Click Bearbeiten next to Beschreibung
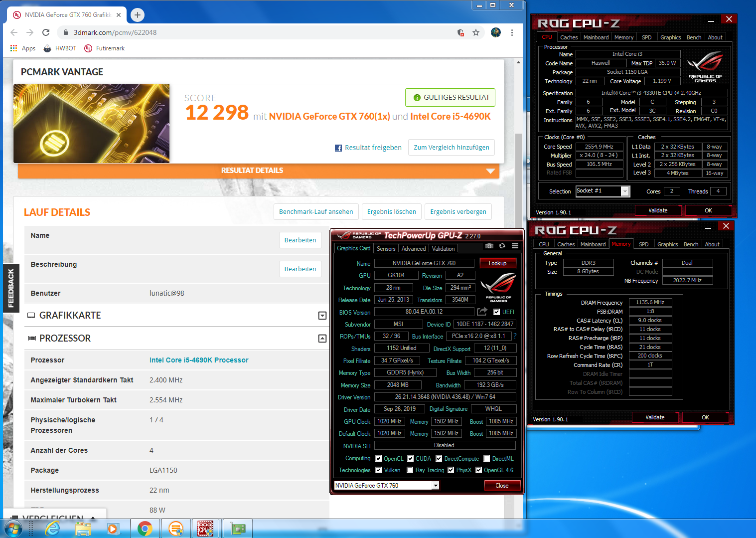The height and width of the screenshot is (538, 756). tap(300, 269)
